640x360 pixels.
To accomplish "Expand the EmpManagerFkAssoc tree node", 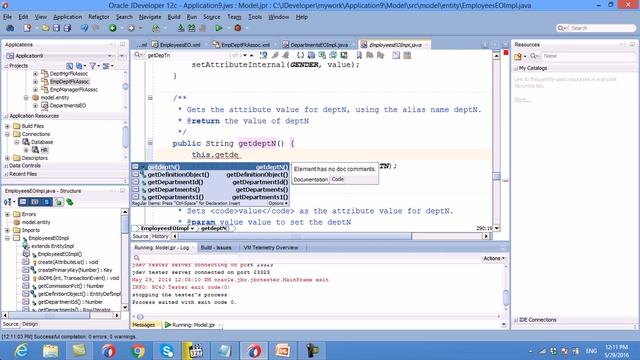I will (x=36, y=90).
